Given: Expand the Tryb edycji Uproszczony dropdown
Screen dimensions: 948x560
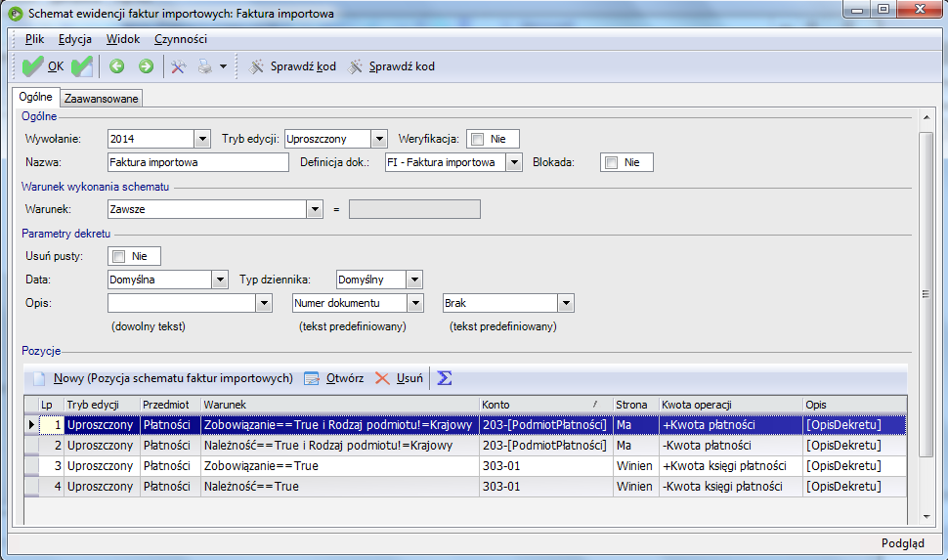Looking at the screenshot, I should pos(379,139).
